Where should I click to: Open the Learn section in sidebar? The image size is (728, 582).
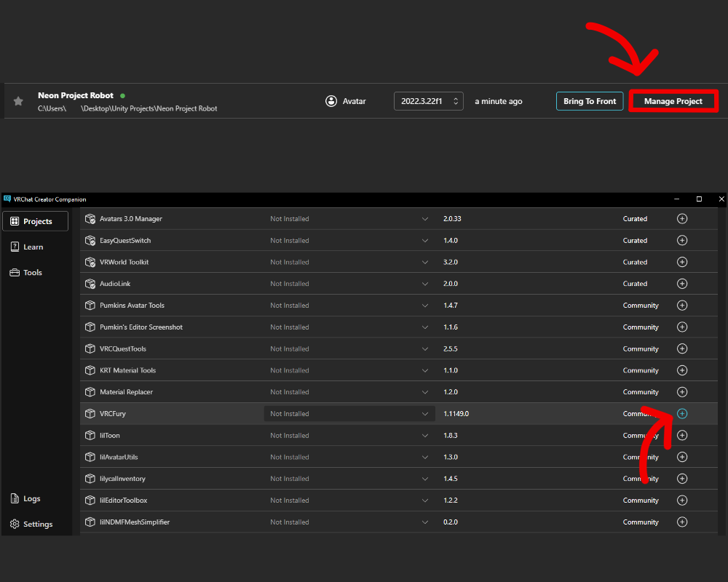click(33, 247)
